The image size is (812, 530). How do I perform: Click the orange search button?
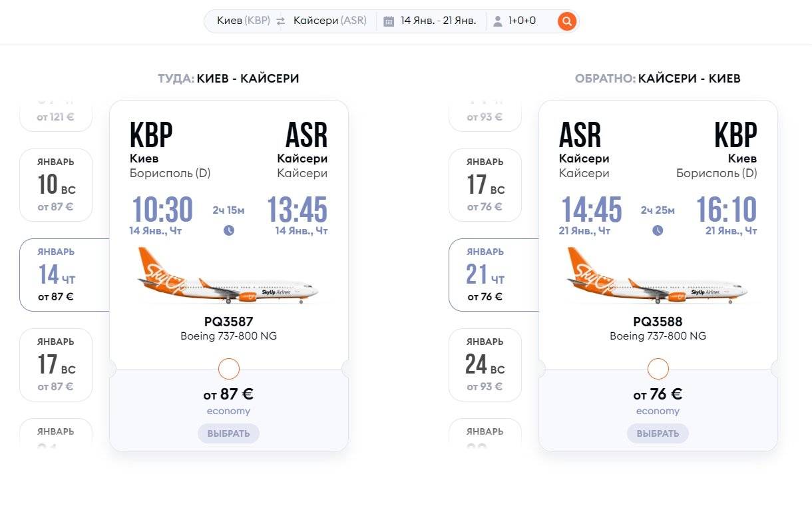tap(566, 21)
